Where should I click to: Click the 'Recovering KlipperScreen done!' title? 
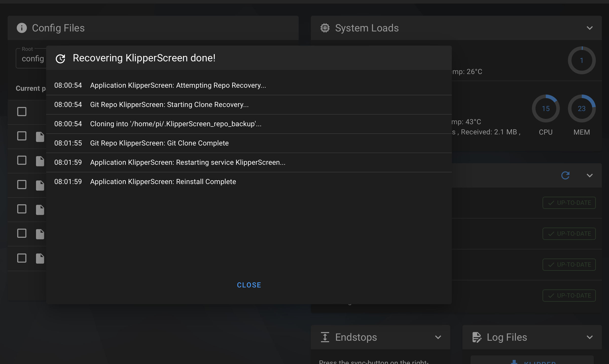click(144, 58)
